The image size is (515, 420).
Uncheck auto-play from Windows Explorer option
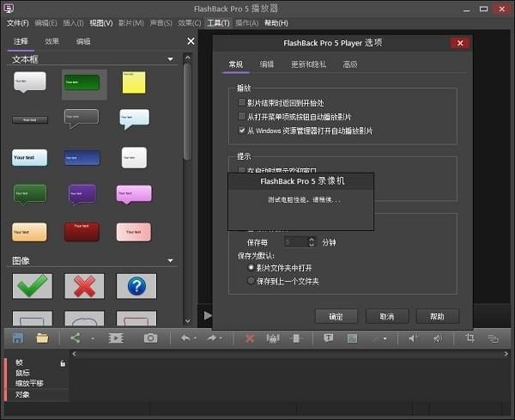pyautogui.click(x=243, y=131)
